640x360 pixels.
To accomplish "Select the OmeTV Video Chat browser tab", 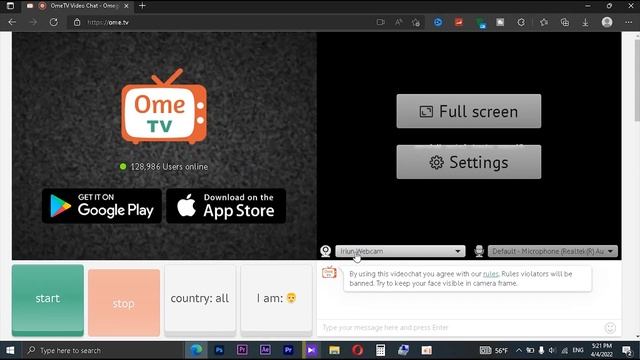I will pyautogui.click(x=78, y=6).
